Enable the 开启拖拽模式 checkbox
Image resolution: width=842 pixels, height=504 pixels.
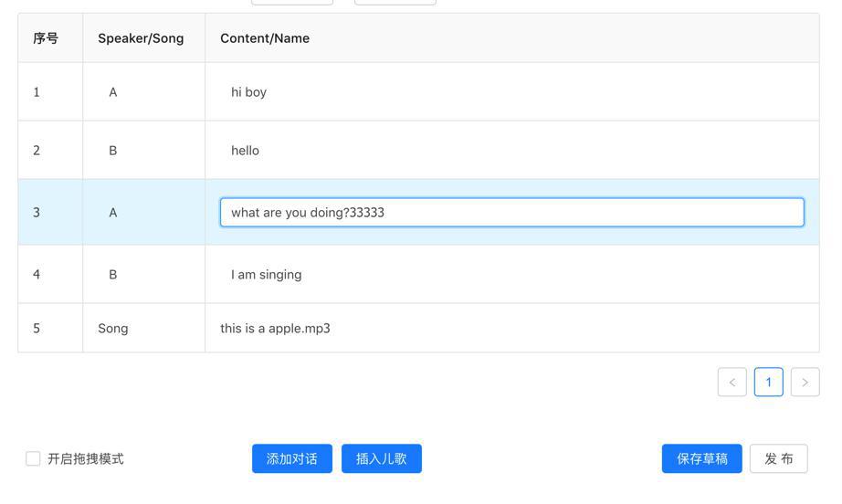[33, 459]
